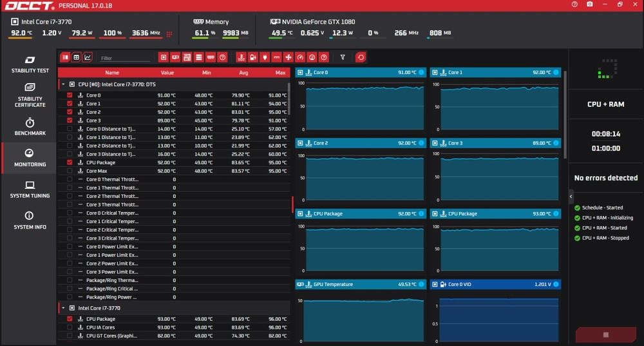Take screenshot with camera icon

[590, 5]
